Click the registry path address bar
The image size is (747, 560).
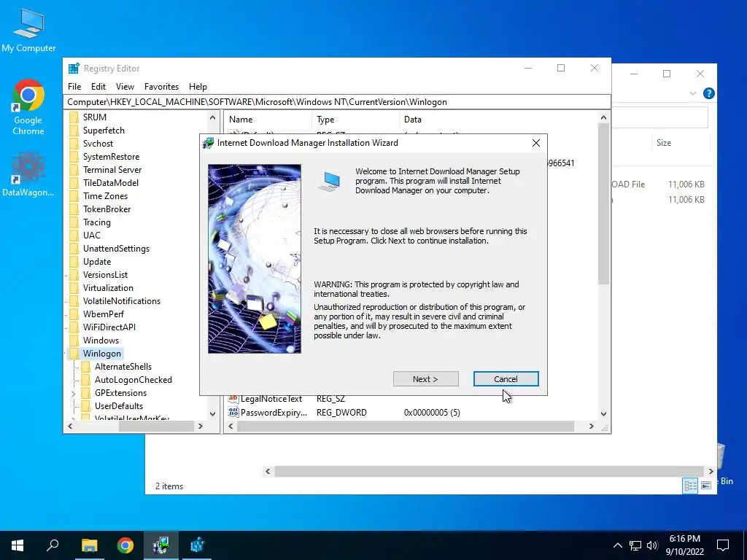(x=336, y=102)
